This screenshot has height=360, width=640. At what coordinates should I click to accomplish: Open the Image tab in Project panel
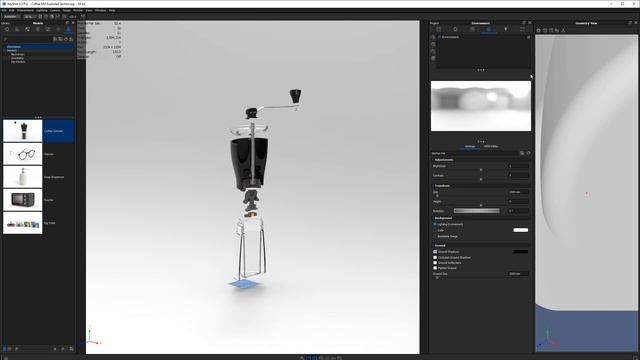click(522, 29)
